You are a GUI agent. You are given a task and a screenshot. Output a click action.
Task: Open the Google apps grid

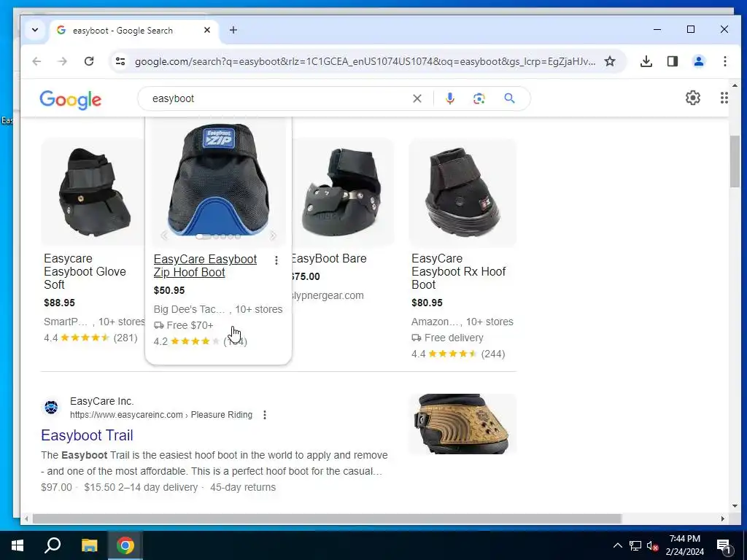click(724, 98)
